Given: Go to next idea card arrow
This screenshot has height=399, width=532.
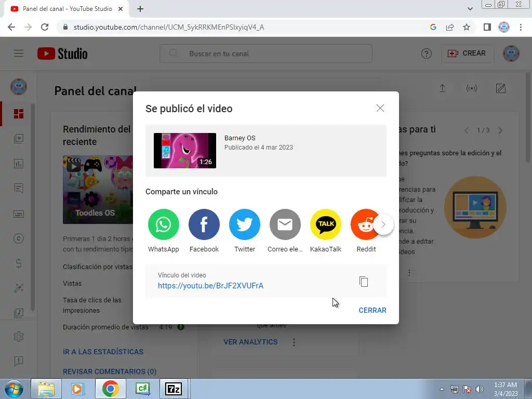Looking at the screenshot, I should [x=500, y=130].
